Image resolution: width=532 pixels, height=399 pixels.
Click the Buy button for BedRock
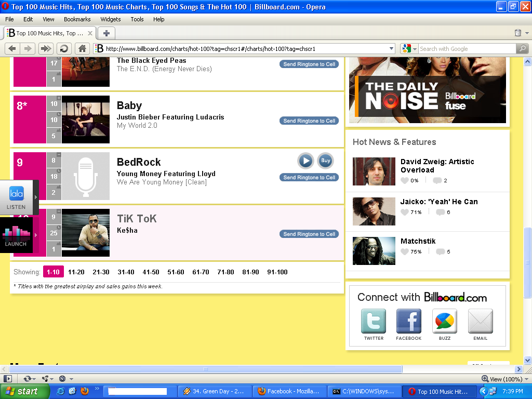(325, 161)
